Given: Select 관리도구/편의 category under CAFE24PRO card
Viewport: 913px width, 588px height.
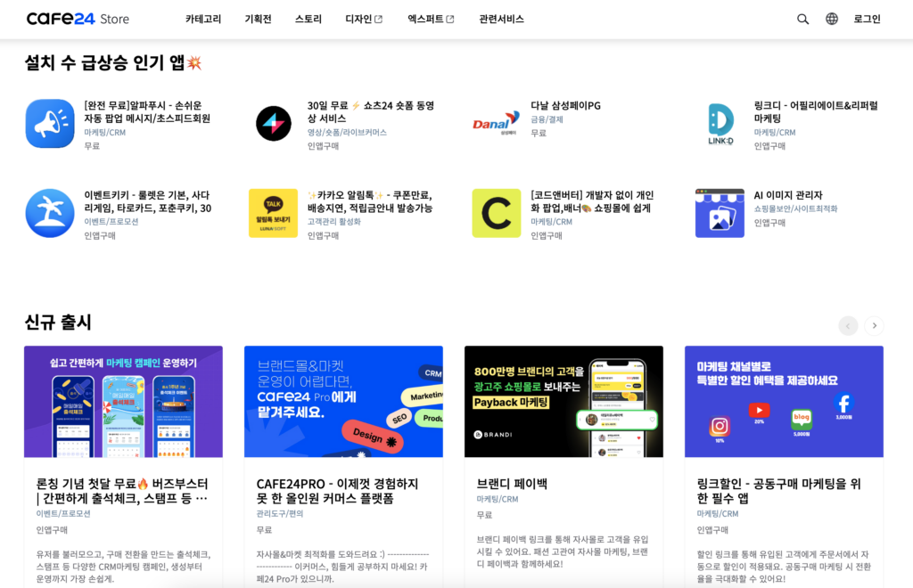Looking at the screenshot, I should pos(279,513).
